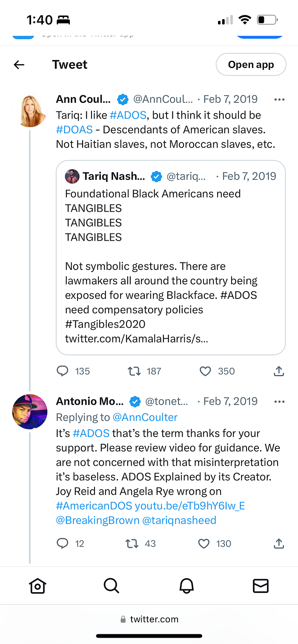Share Ann Coulter's tweet
298x644 pixels.
(x=278, y=371)
